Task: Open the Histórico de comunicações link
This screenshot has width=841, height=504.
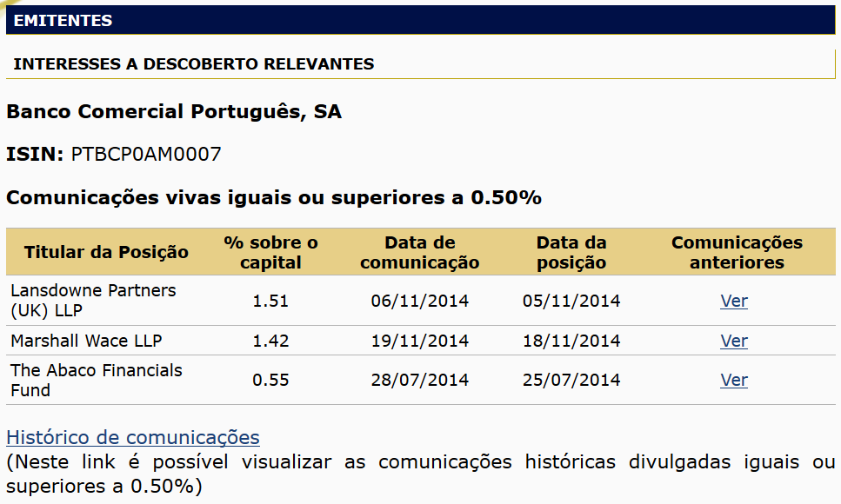Action: [x=133, y=437]
